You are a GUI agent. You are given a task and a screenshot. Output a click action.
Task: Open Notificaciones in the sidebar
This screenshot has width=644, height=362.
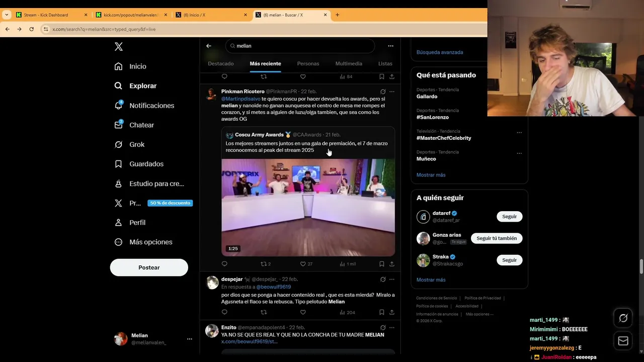point(144,106)
